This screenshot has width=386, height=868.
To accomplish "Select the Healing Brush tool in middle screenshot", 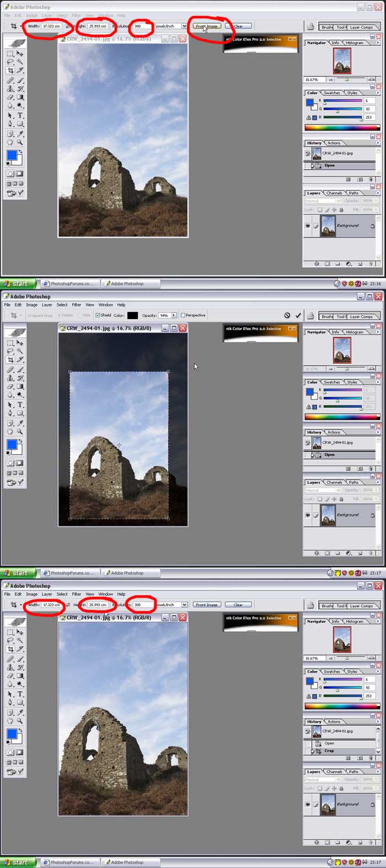I will (10, 369).
